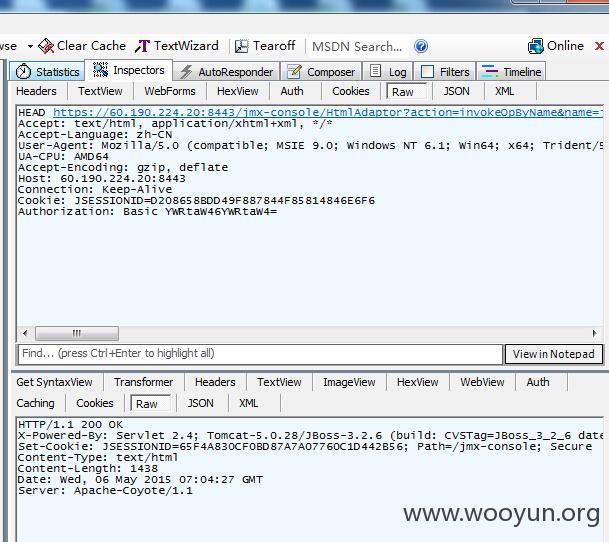
Task: Open the Transformer response tab
Action: pos(144,382)
